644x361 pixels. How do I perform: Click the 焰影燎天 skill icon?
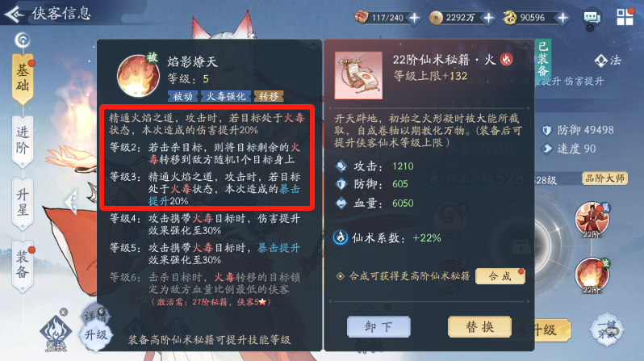[x=138, y=75]
